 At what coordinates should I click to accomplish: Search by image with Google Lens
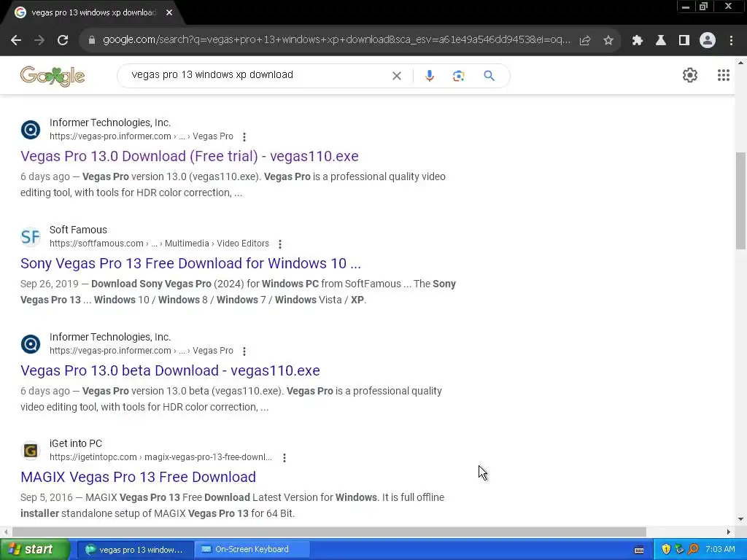(x=458, y=76)
